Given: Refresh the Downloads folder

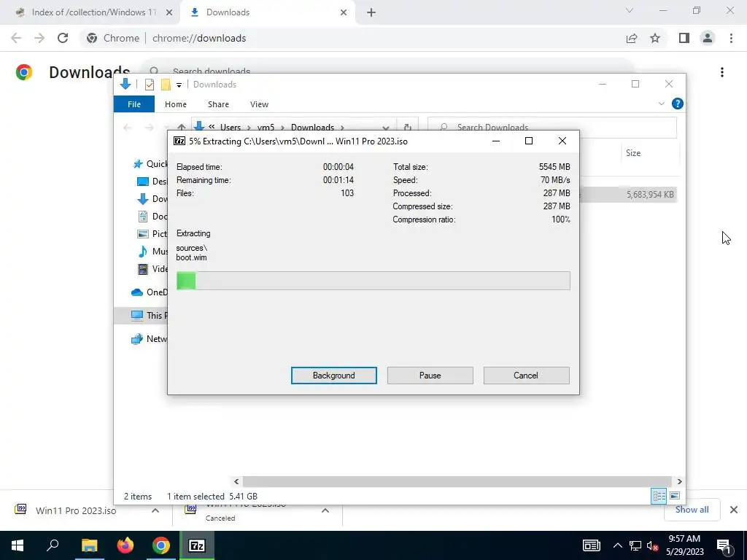Looking at the screenshot, I should 407,127.
